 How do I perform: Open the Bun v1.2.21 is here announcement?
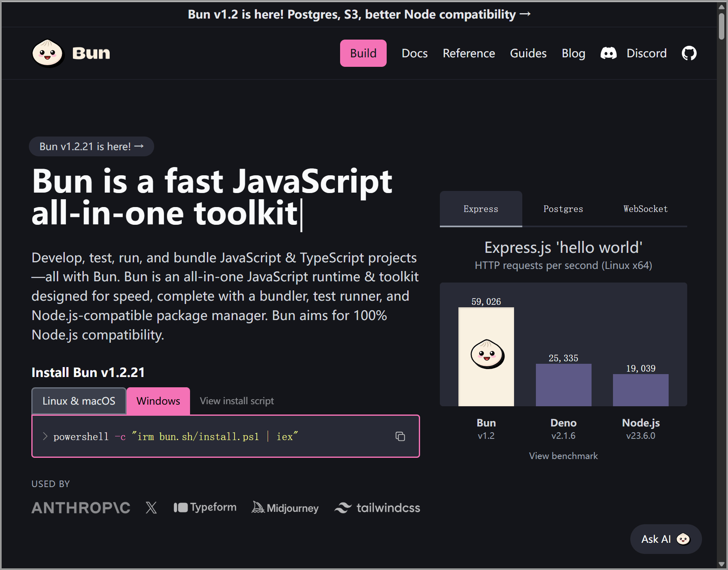[92, 146]
